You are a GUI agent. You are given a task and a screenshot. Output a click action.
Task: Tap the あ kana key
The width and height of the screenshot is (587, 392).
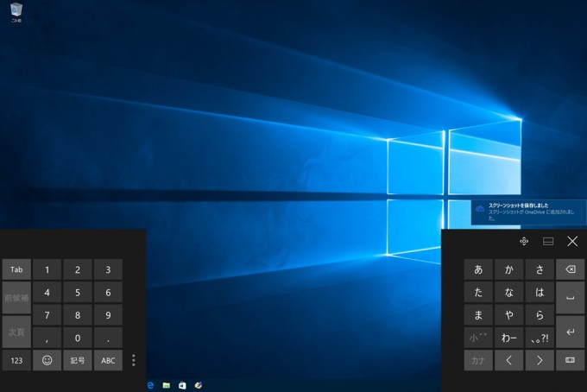coord(478,269)
